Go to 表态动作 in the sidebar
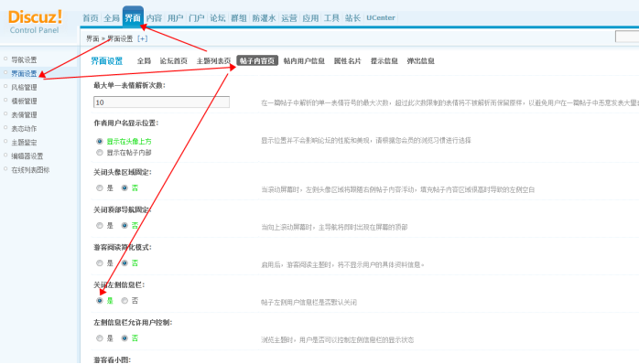Screen dimensions: 639x364 tap(24, 129)
